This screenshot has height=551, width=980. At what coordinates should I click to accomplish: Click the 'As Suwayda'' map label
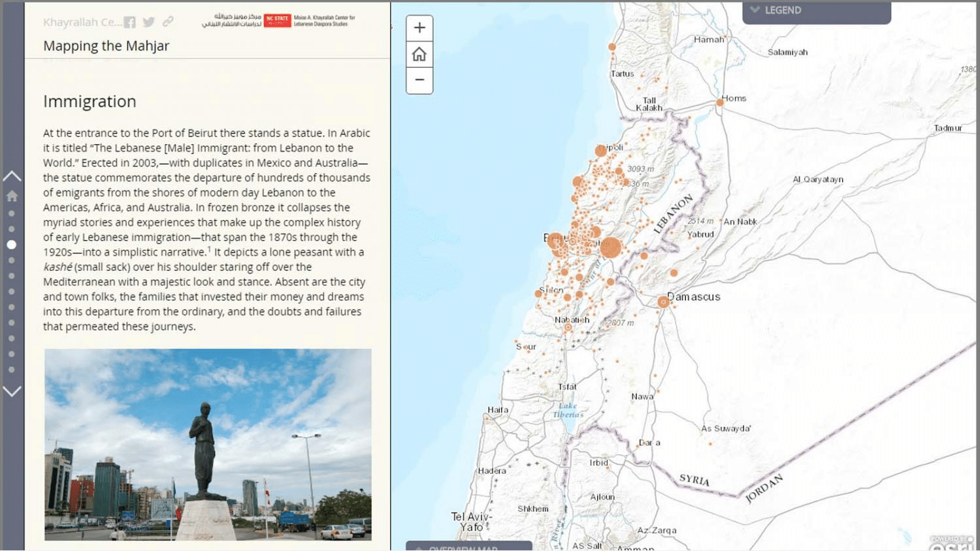(726, 429)
